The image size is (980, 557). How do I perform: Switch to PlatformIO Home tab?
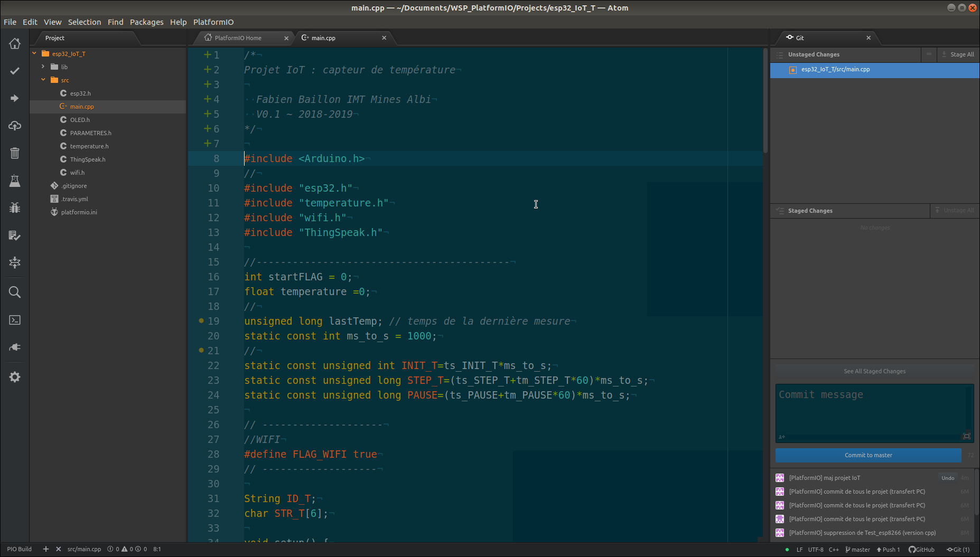[238, 38]
